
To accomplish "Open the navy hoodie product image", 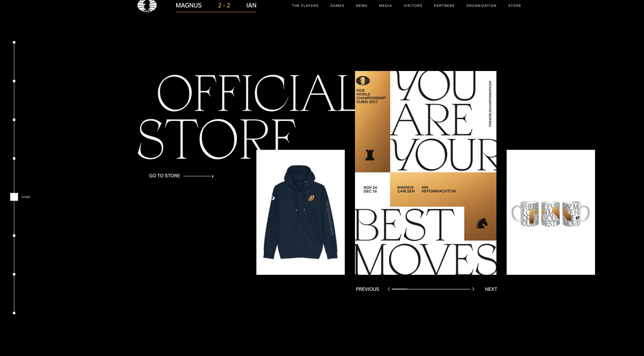I will click(x=300, y=212).
